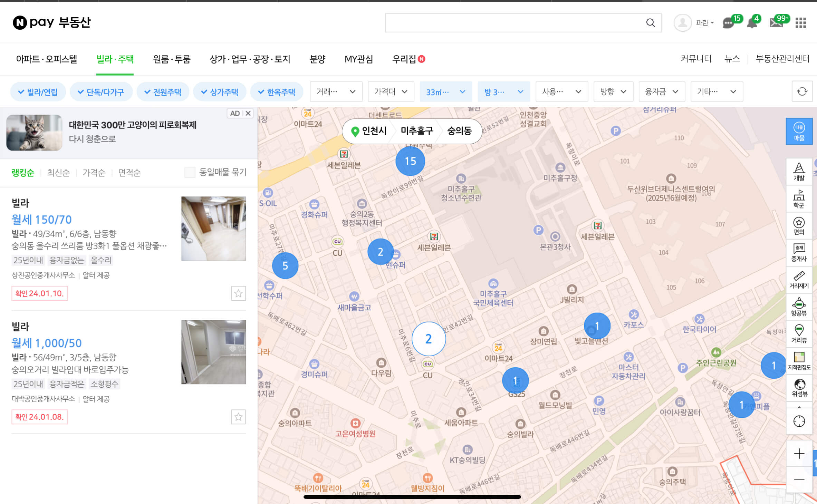Switch to the 아파트·오피스텔 tab
Image resolution: width=817 pixels, height=504 pixels.
pyautogui.click(x=46, y=59)
